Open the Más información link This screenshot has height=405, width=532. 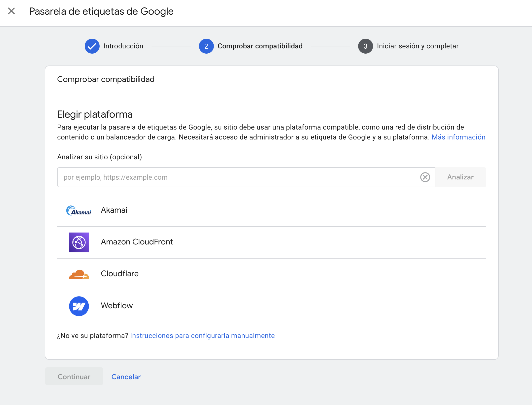(458, 137)
